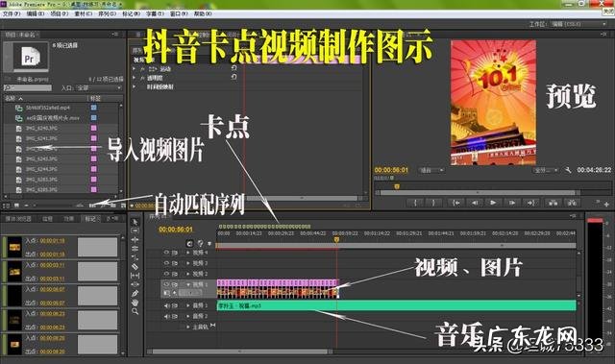
Task: Expand Motion effect in Effect Controls
Action: coord(135,68)
